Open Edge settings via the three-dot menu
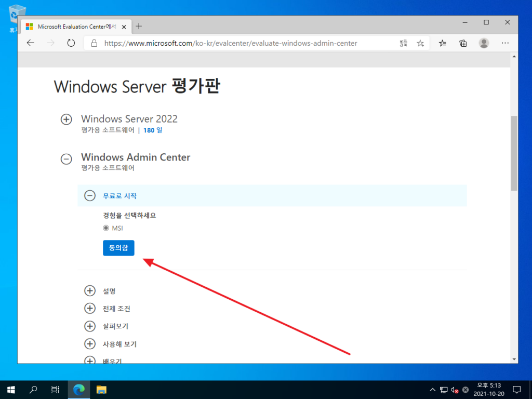This screenshot has height=399, width=532. point(504,43)
